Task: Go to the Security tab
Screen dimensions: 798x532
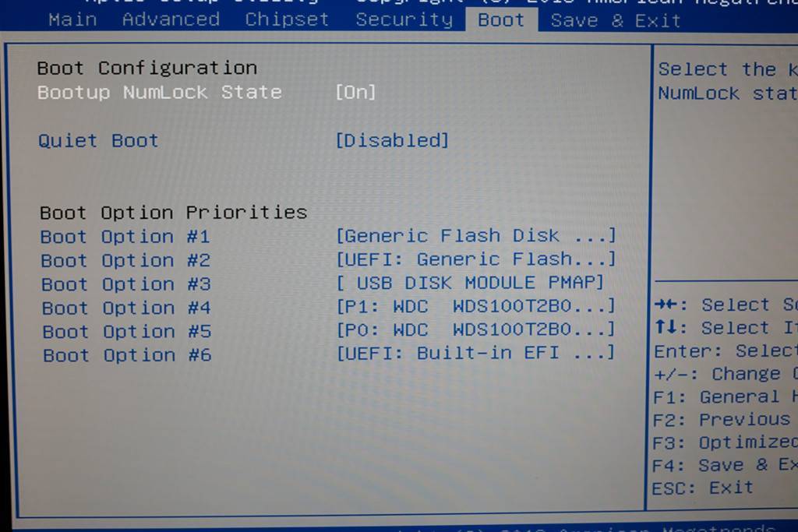Action: [x=404, y=19]
